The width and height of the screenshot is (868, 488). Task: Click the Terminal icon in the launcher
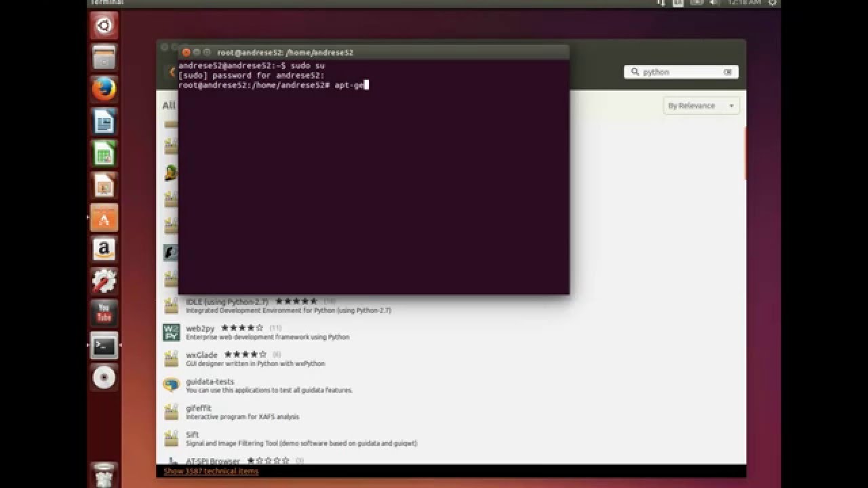tap(104, 346)
